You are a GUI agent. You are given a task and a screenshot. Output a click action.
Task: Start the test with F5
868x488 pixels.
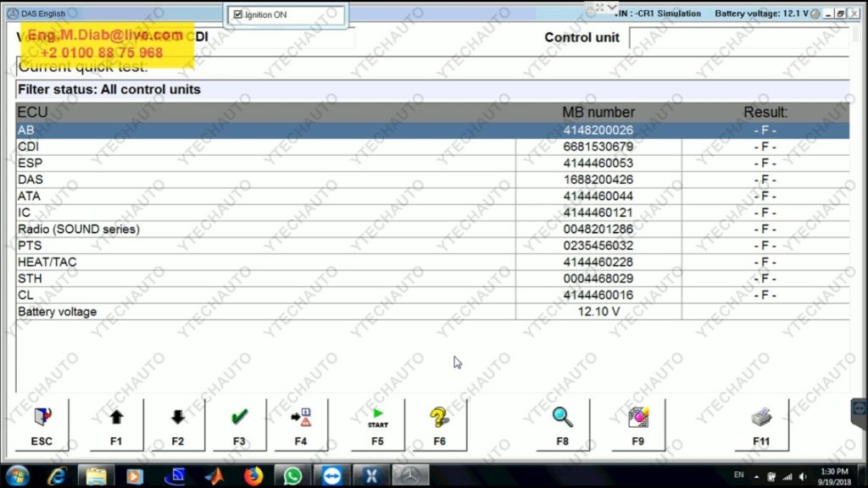pos(377,424)
